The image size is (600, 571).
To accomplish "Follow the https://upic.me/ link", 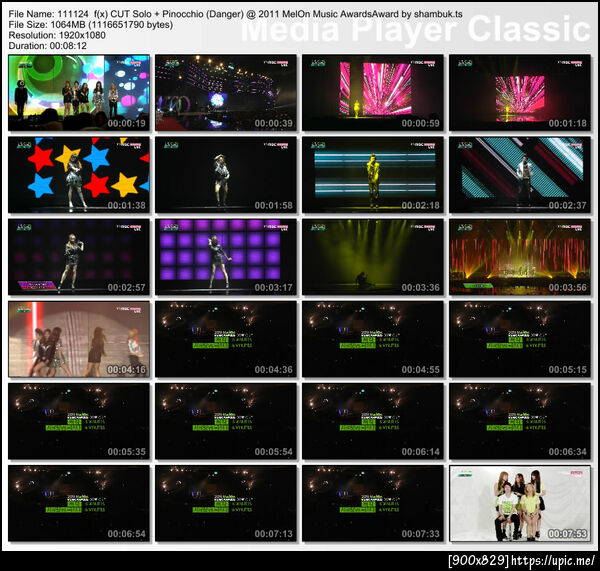I will pos(553,561).
